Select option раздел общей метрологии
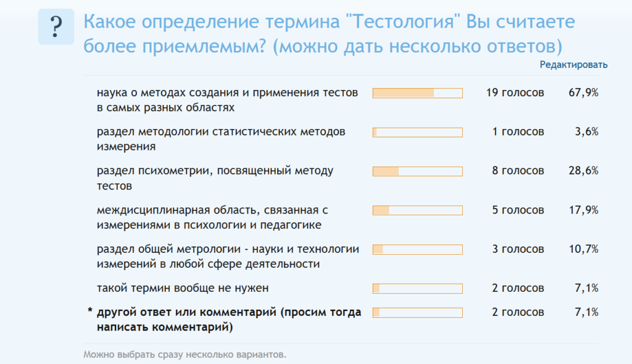 [228, 257]
